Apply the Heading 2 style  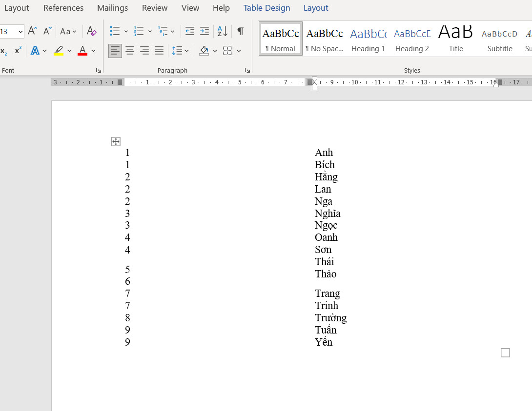[x=412, y=39]
